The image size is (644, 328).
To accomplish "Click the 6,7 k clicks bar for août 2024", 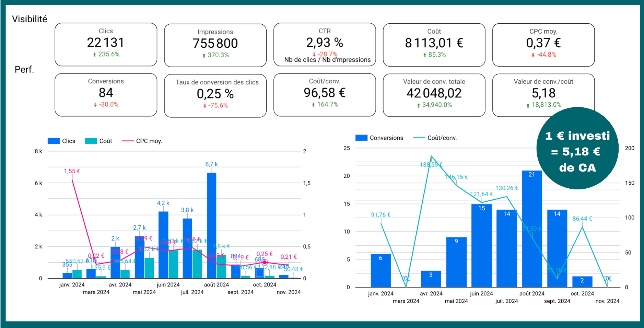I will (x=212, y=225).
